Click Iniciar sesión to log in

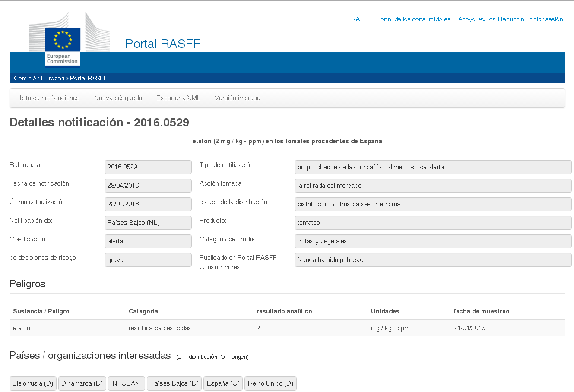pos(545,19)
